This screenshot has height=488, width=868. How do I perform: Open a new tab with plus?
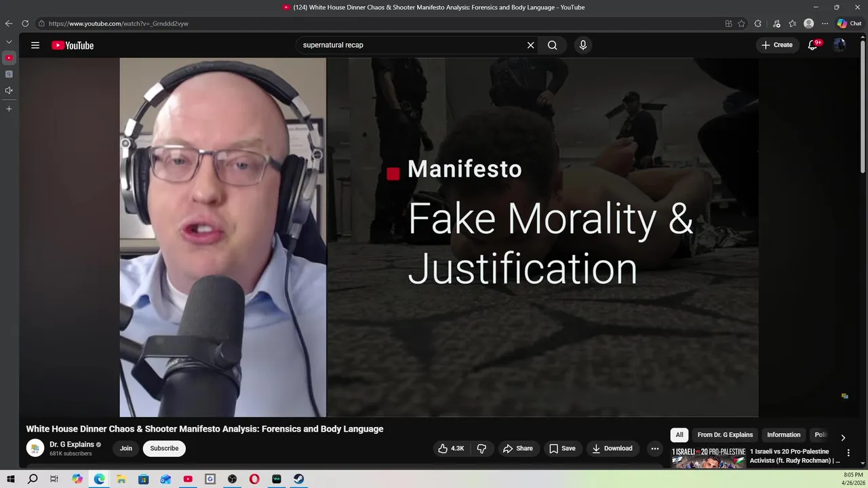(x=9, y=108)
